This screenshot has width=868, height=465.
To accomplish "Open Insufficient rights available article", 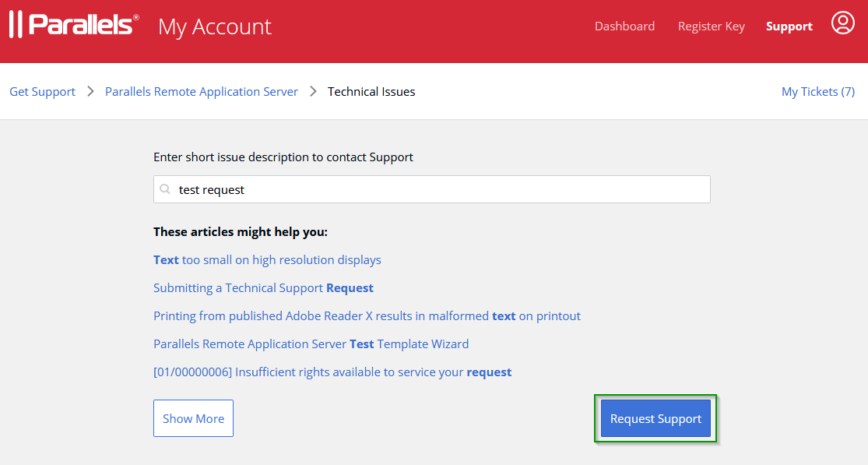I will click(x=332, y=372).
